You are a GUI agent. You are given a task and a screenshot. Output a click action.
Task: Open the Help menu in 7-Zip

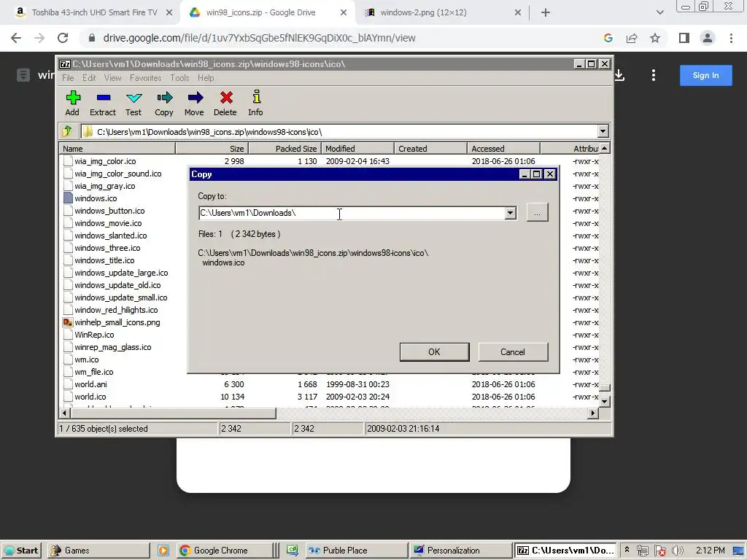[x=206, y=77]
